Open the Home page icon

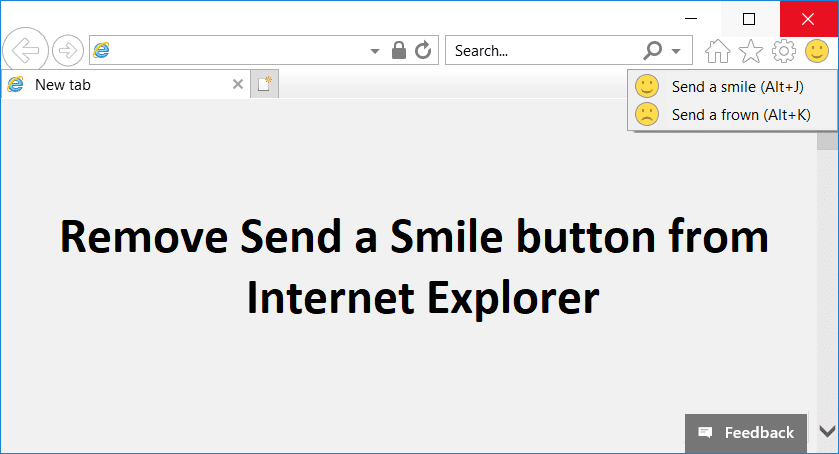[x=718, y=51]
